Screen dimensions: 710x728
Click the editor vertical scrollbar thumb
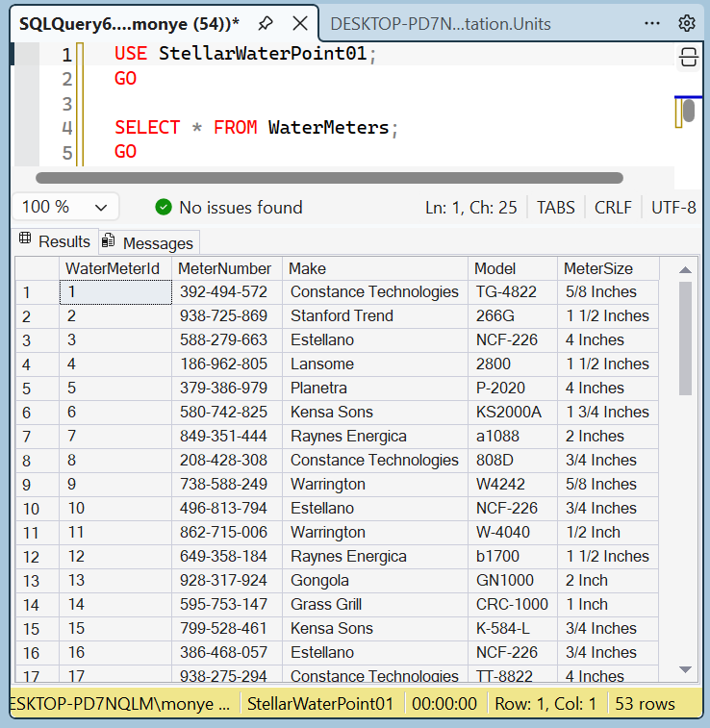[x=689, y=112]
